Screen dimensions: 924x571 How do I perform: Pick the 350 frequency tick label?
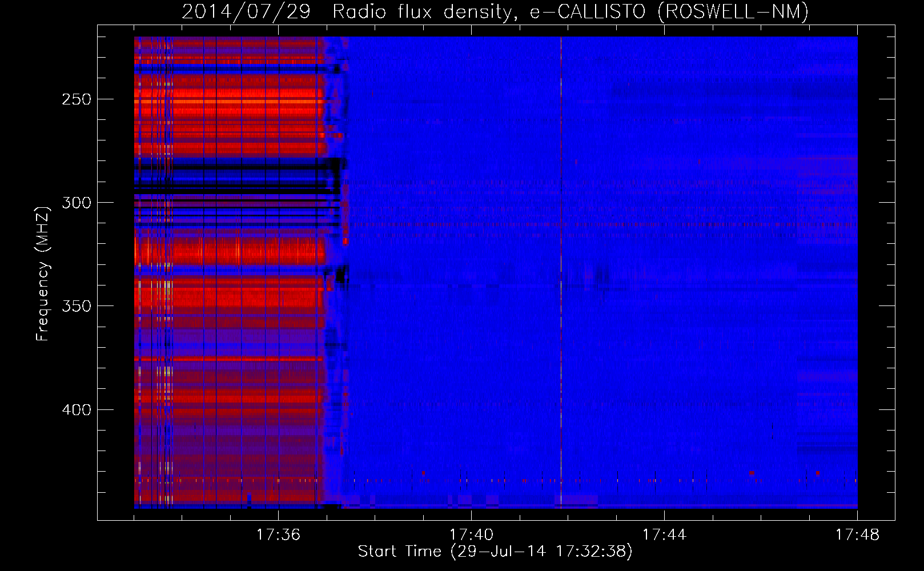76,306
